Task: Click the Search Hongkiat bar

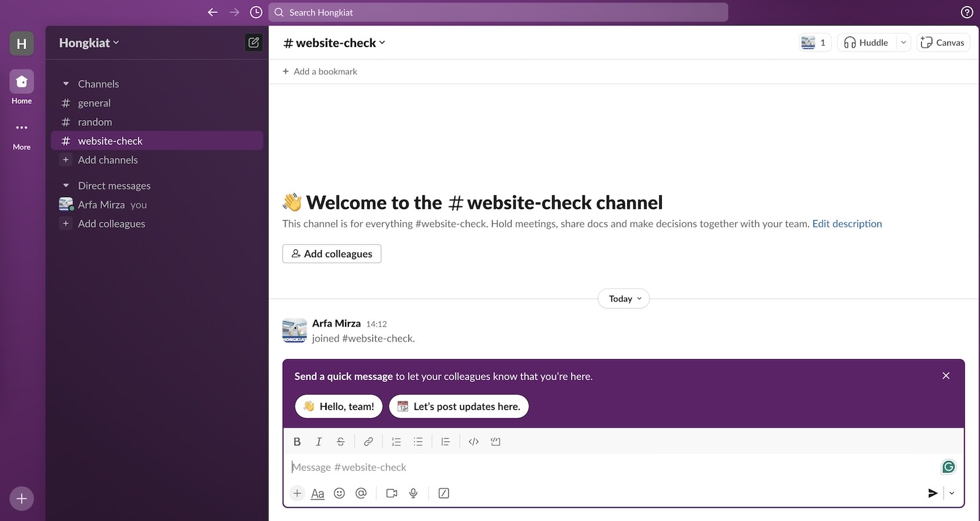Action: point(498,12)
